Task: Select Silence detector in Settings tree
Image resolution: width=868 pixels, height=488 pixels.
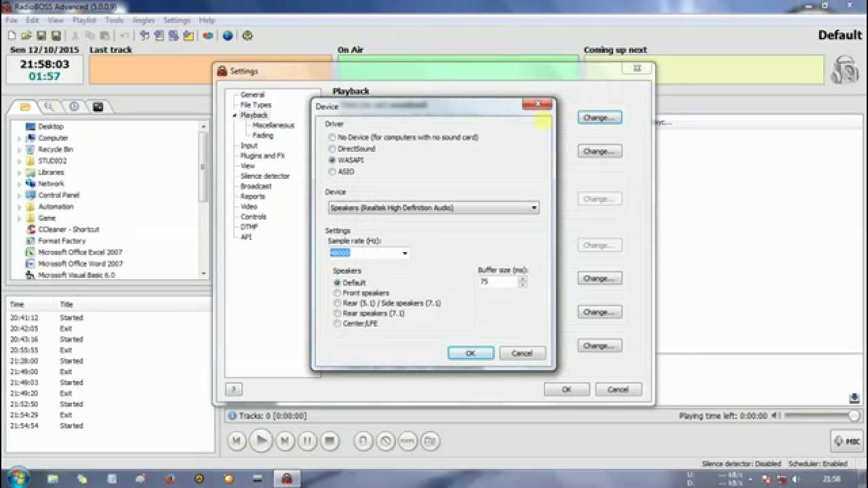Action: (x=264, y=176)
